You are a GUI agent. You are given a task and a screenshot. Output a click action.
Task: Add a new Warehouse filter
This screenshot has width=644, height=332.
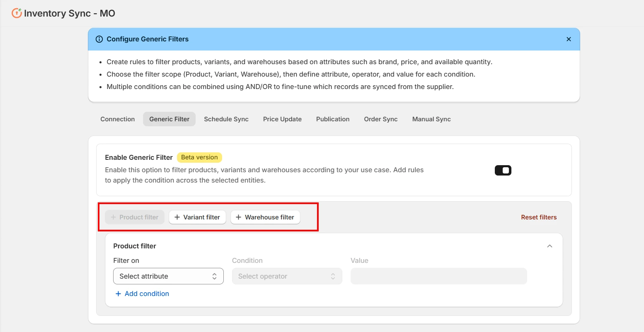[x=265, y=217]
